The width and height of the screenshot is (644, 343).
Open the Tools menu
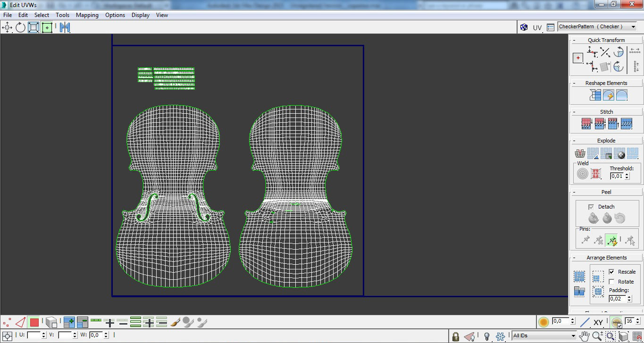coord(62,15)
